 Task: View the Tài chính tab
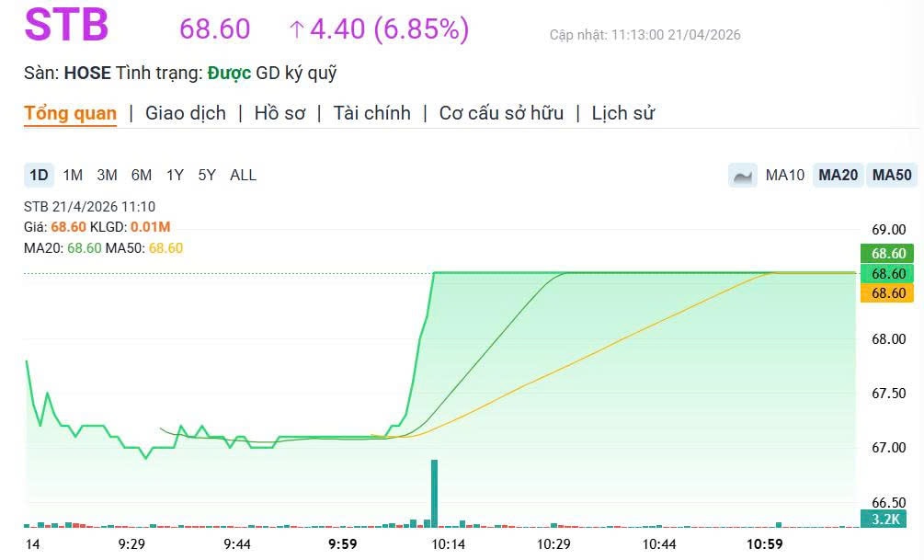pyautogui.click(x=371, y=113)
